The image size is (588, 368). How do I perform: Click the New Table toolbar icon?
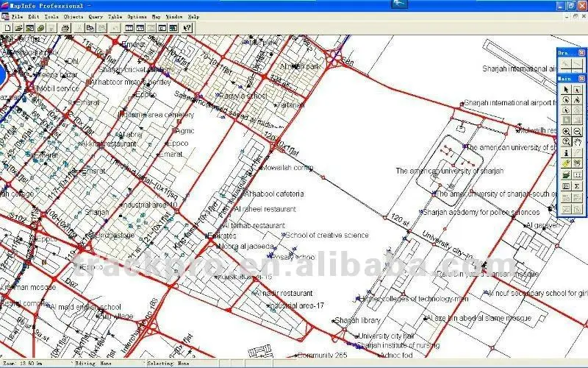coord(7,28)
